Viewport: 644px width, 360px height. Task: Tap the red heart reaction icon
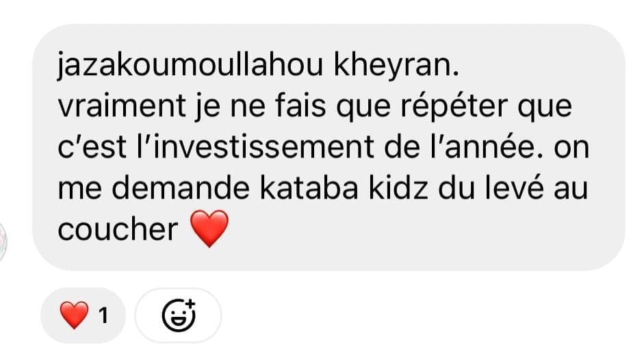74,316
